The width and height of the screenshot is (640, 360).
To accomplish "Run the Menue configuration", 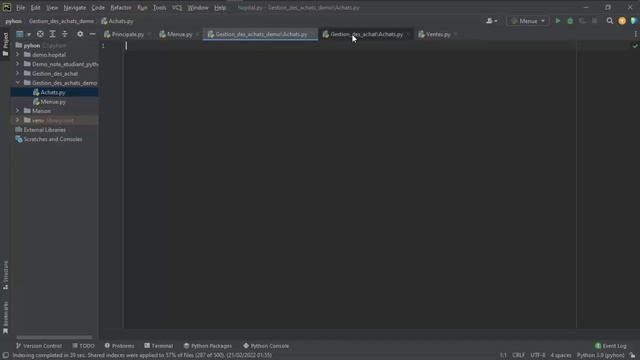I will pos(558,21).
